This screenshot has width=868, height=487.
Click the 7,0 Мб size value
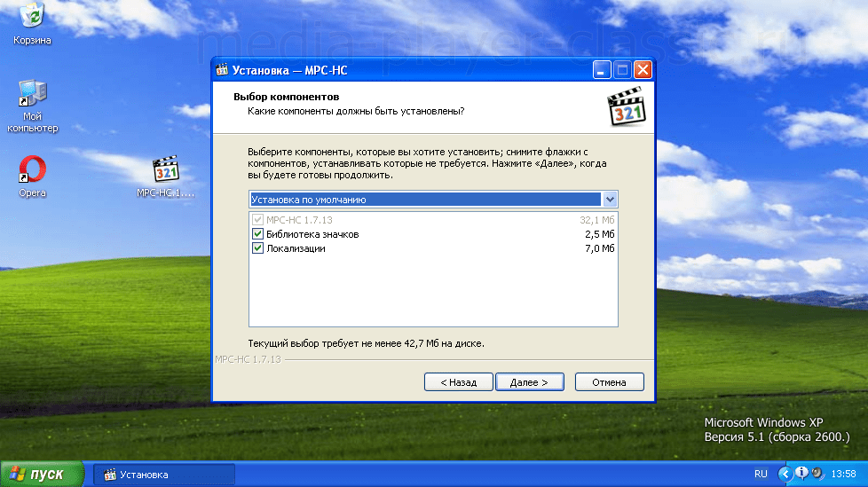(599, 248)
